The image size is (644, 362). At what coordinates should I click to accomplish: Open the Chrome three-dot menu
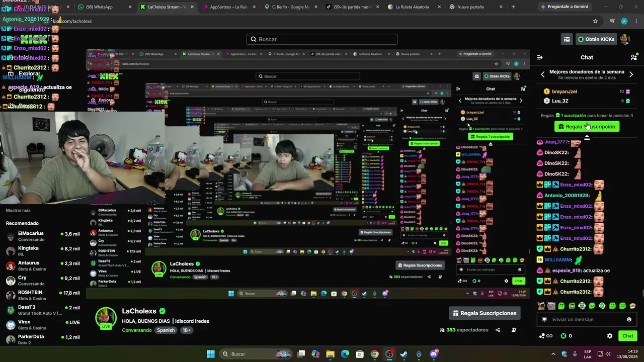pos(636,21)
